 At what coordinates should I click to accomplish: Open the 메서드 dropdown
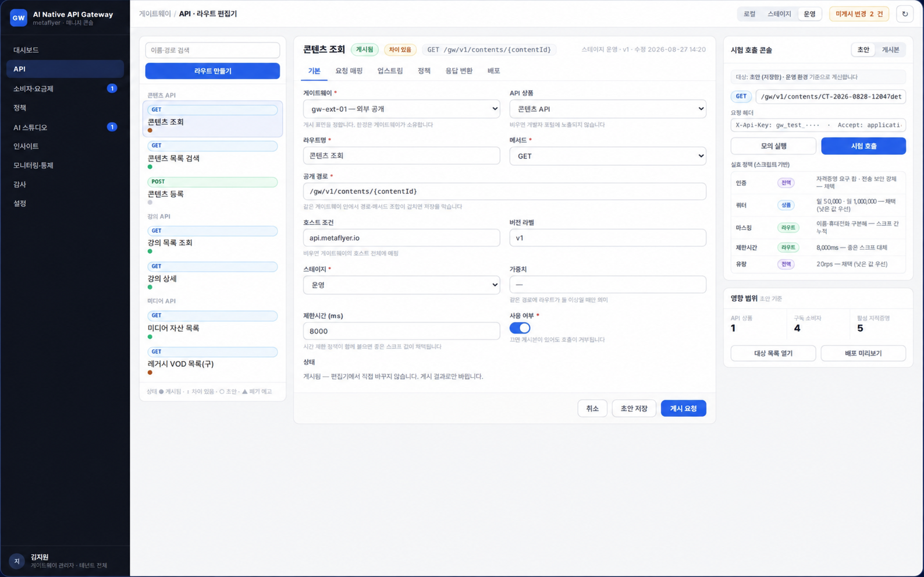click(x=607, y=156)
